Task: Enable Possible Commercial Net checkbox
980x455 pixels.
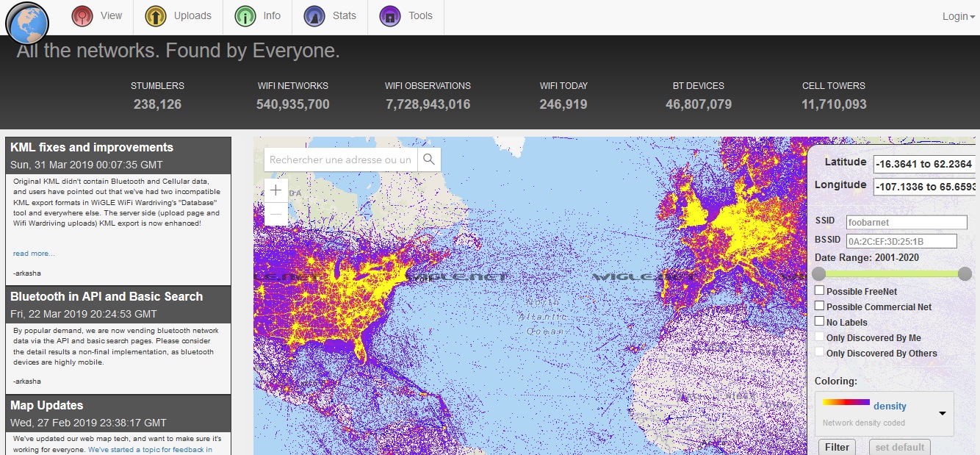Action: pyautogui.click(x=820, y=307)
